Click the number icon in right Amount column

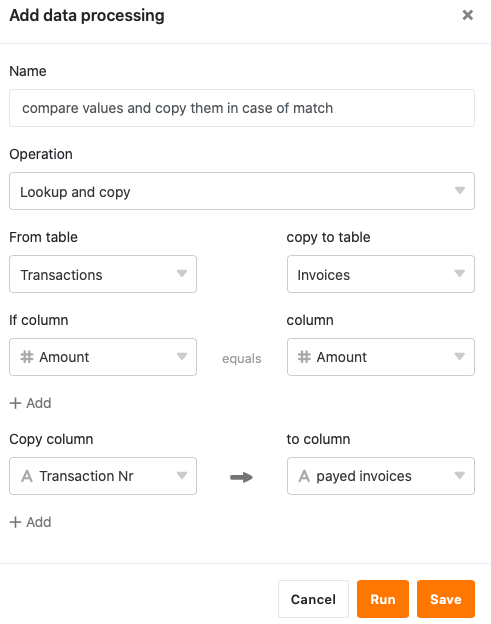point(304,357)
